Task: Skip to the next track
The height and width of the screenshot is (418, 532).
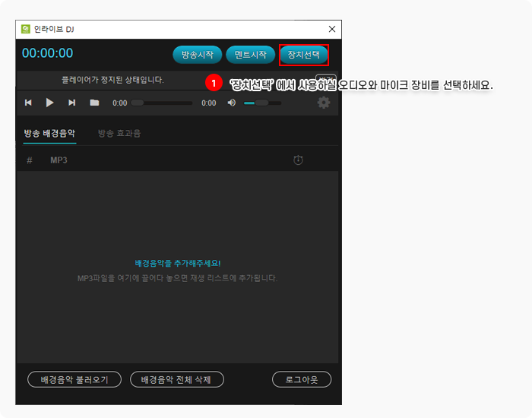Action: 72,103
